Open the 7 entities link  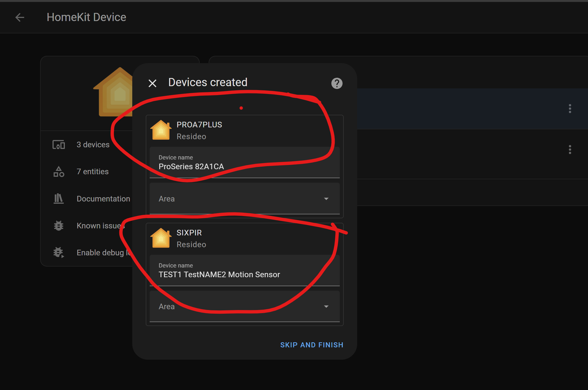(x=92, y=171)
